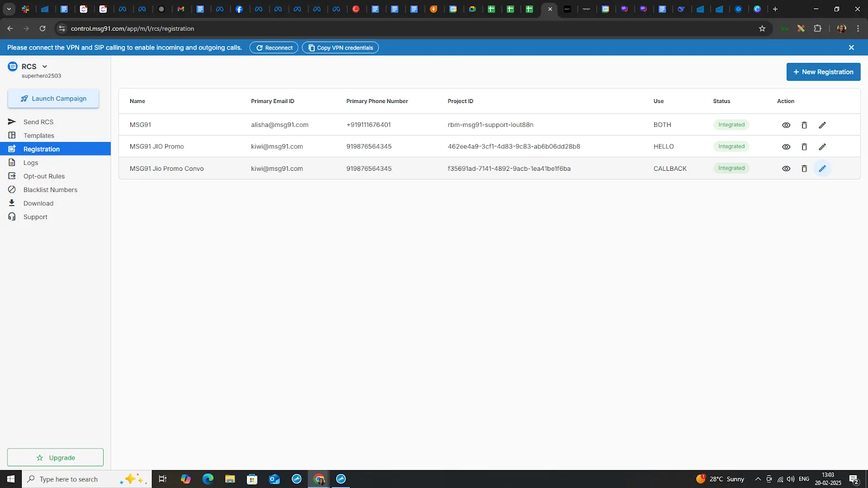Delete the MSG91 Jio Promo Convo registration
This screenshot has height=488, width=868.
pyautogui.click(x=805, y=169)
